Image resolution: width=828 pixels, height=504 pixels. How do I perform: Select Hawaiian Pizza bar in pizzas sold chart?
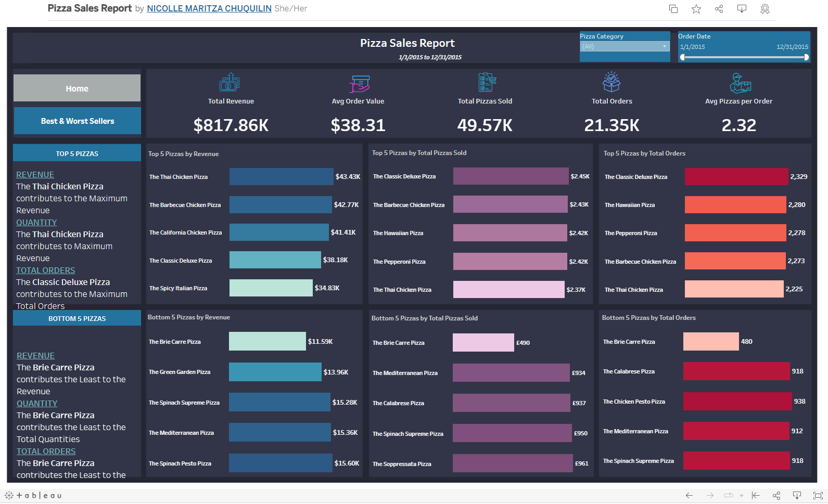(x=510, y=233)
